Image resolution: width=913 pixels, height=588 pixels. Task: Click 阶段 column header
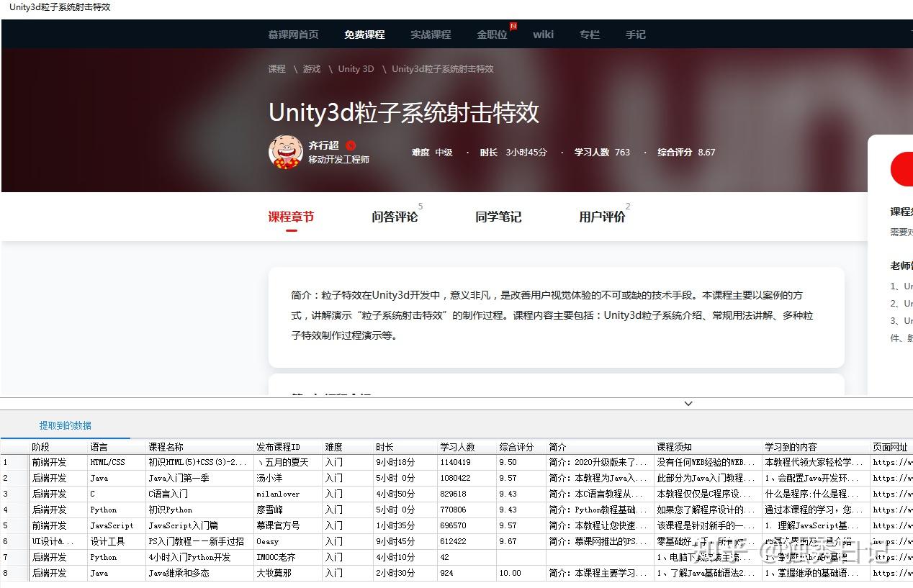tap(58, 447)
